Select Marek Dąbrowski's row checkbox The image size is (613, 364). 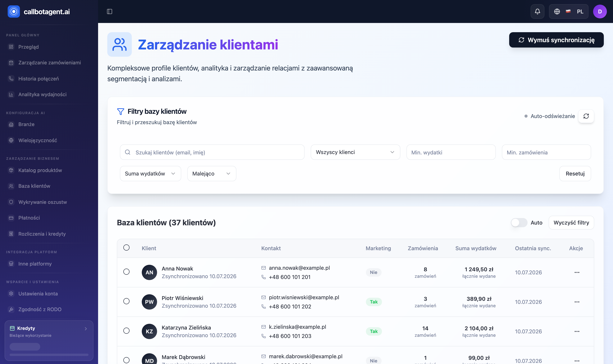(126, 360)
